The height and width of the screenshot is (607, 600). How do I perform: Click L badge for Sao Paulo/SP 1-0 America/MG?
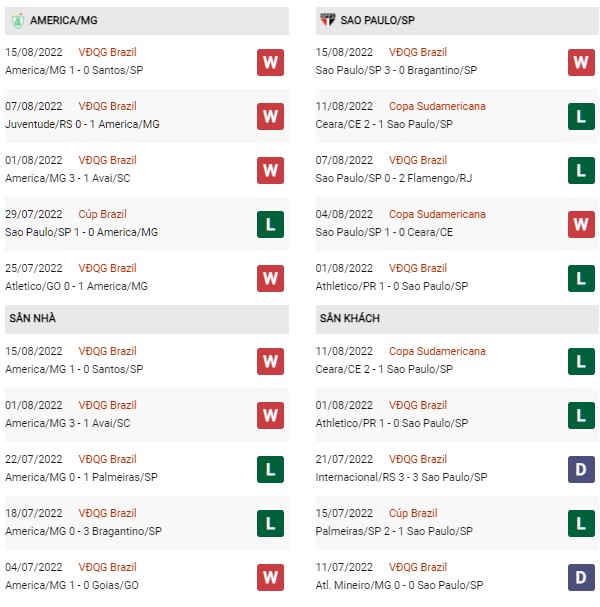tap(270, 225)
